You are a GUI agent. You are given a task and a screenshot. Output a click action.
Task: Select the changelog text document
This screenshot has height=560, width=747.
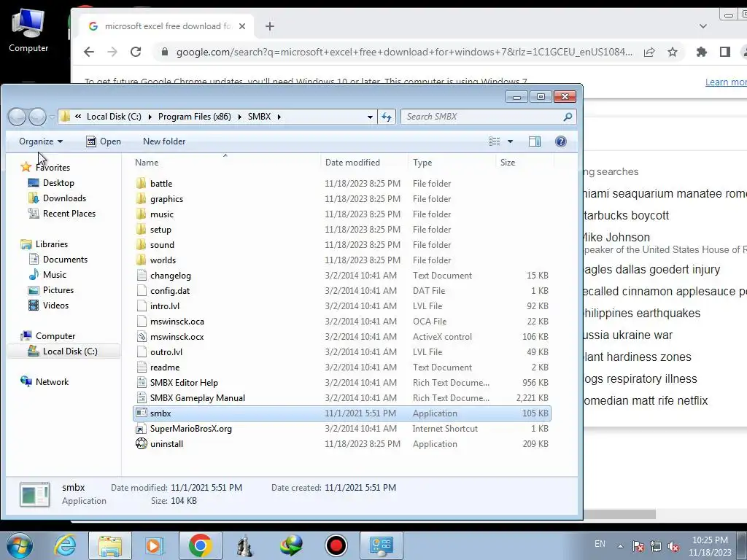pyautogui.click(x=170, y=275)
